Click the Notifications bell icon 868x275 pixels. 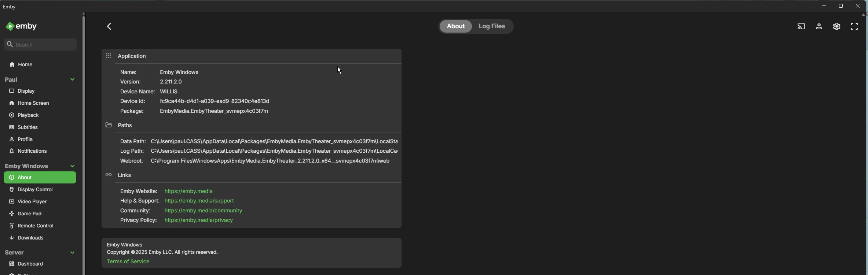click(12, 151)
